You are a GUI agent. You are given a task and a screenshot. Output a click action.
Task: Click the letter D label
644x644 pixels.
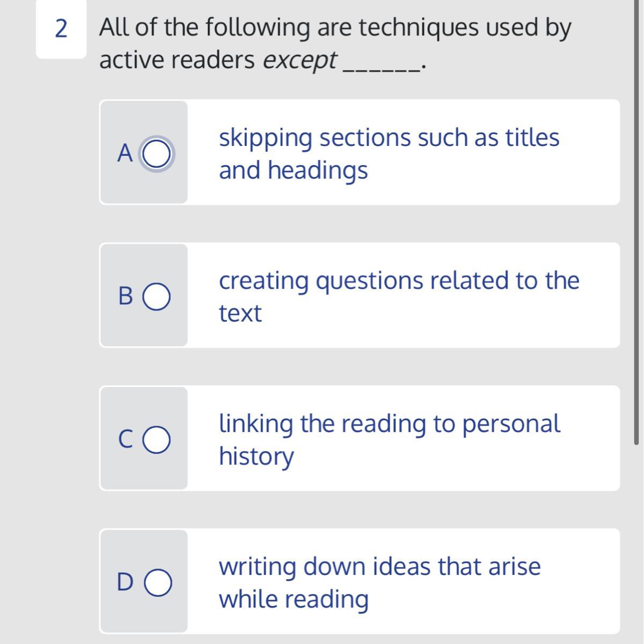coord(125,582)
